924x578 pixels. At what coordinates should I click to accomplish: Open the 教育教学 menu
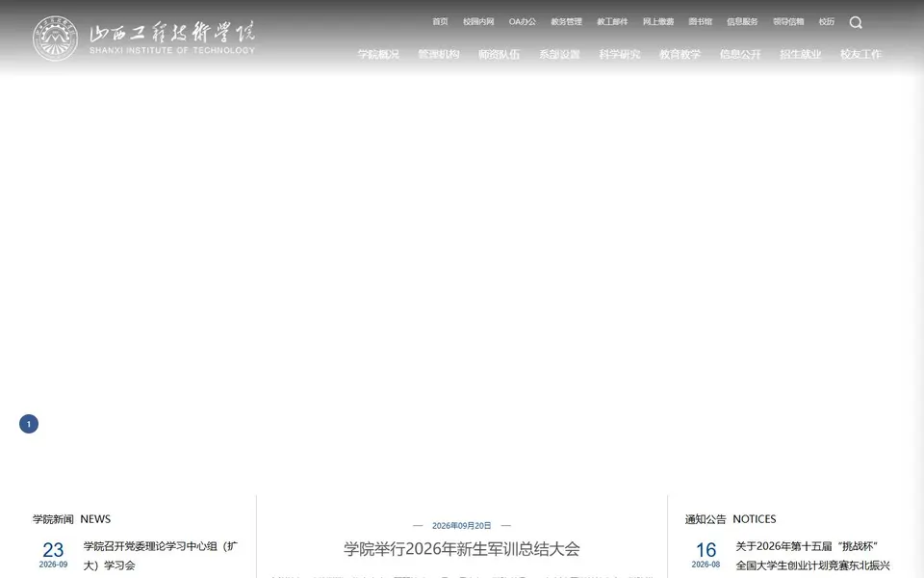pyautogui.click(x=680, y=54)
